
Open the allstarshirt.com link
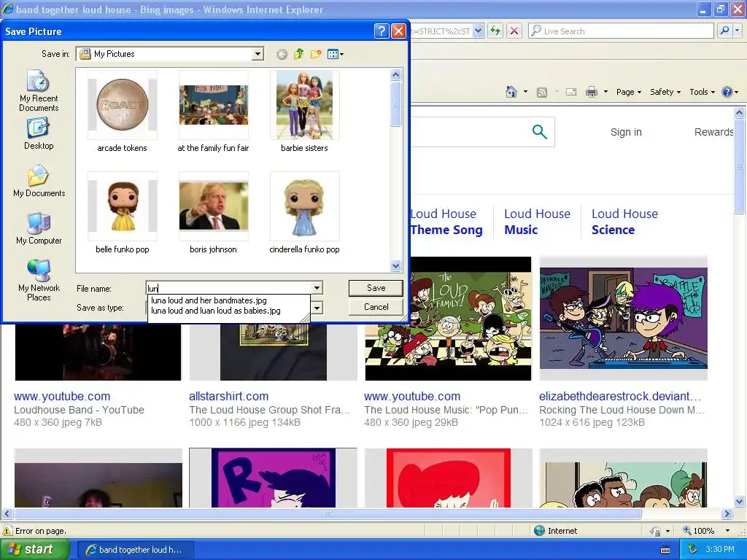pyautogui.click(x=228, y=396)
